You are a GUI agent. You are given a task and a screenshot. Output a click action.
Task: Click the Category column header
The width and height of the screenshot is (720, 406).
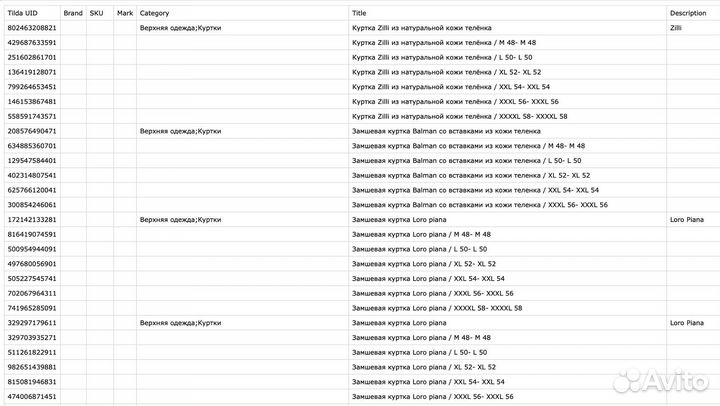point(155,13)
